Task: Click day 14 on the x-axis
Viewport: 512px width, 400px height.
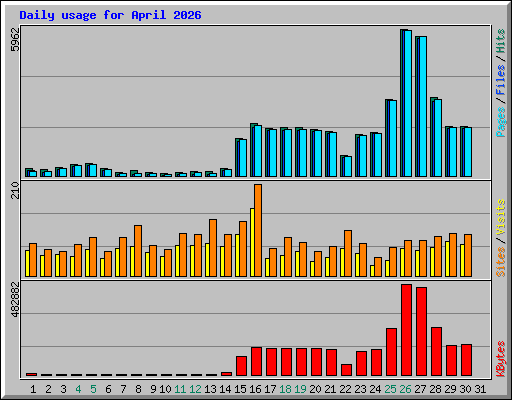Action: coord(225,389)
